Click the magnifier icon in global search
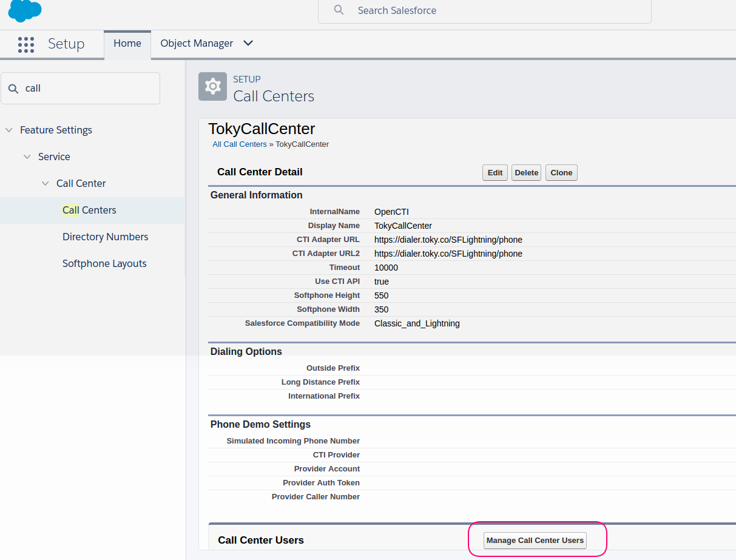 (339, 10)
